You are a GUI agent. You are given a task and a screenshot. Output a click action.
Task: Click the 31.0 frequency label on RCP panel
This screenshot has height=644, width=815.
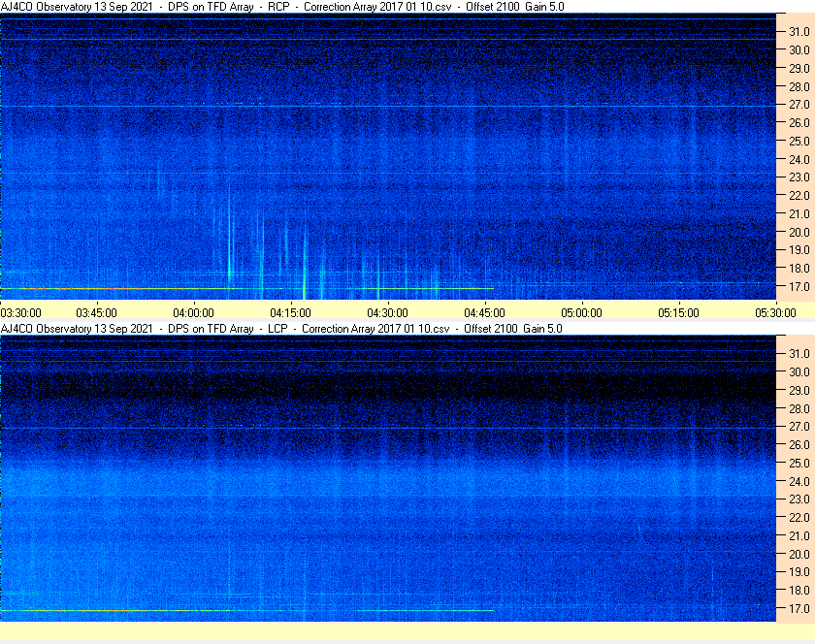[799, 32]
